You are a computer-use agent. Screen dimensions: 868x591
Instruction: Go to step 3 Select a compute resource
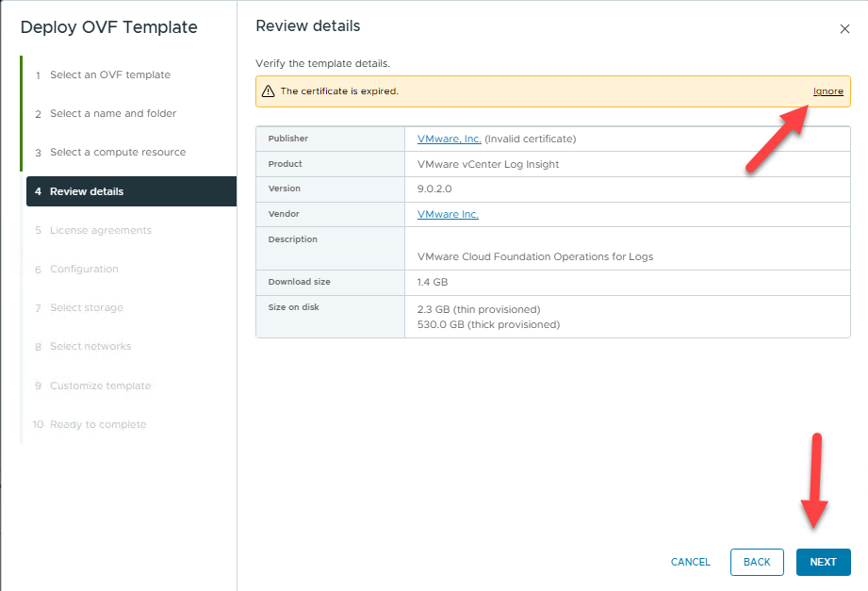pos(118,152)
